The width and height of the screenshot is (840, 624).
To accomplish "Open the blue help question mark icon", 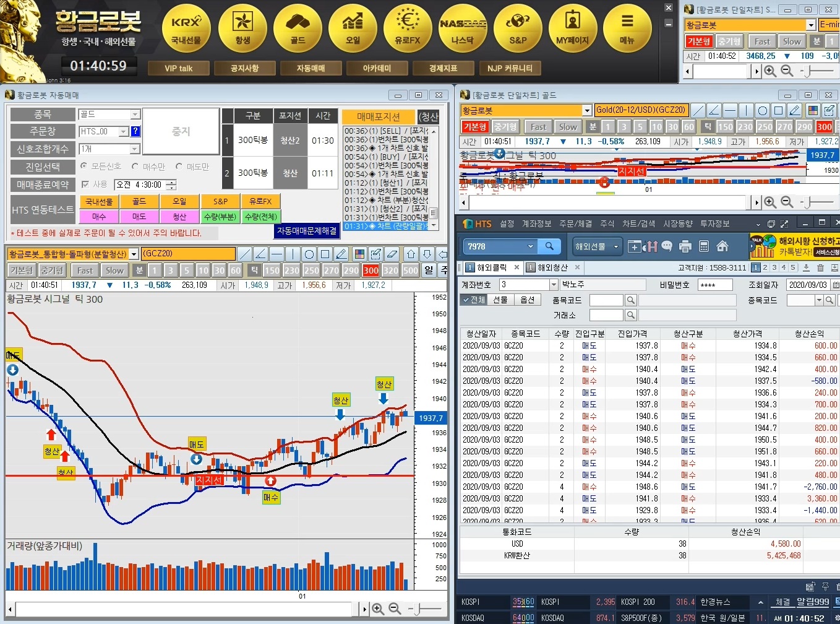I will [x=135, y=131].
